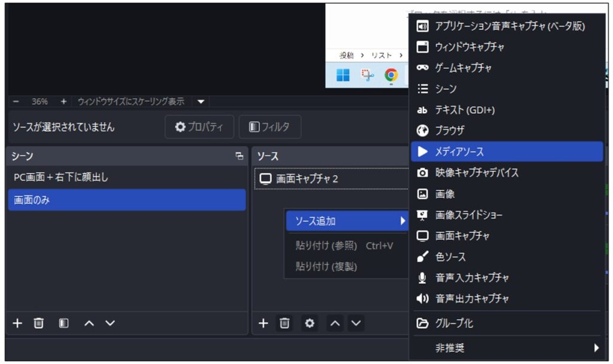Zoom out the preview with the minus button
The width and height of the screenshot is (613, 364).
pyautogui.click(x=16, y=102)
